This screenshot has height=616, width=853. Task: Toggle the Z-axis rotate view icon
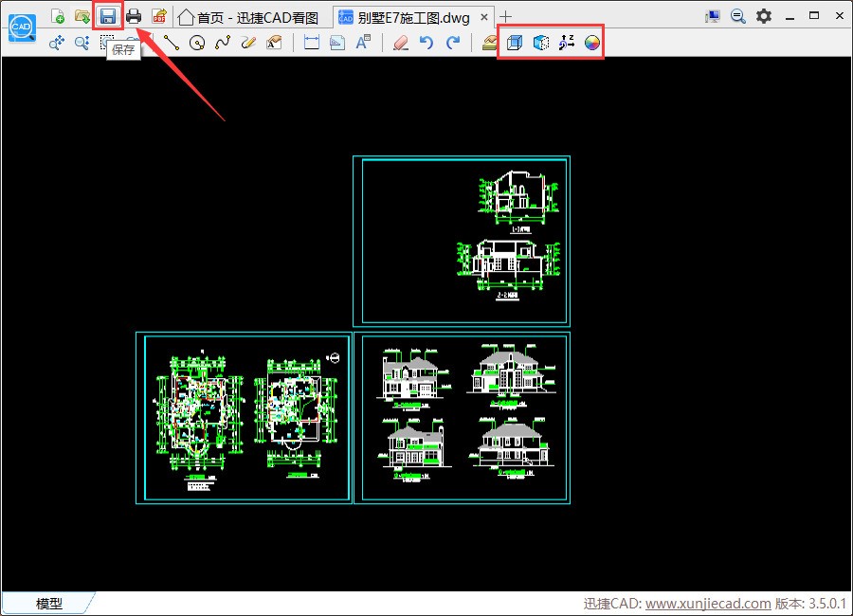tap(567, 43)
